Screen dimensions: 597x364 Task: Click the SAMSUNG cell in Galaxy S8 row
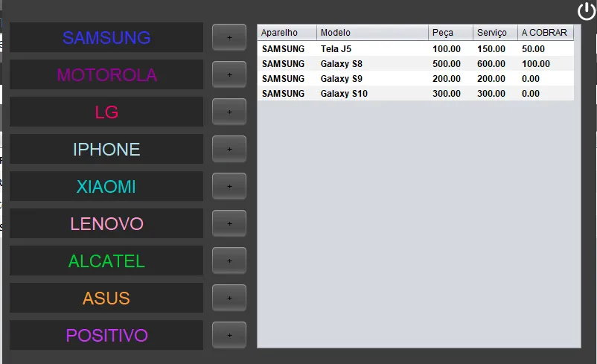pyautogui.click(x=287, y=63)
